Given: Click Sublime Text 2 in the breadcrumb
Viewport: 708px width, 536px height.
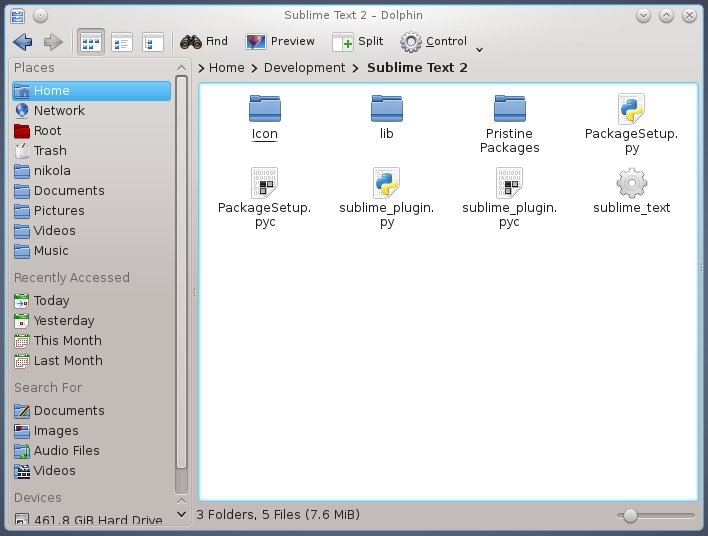Looking at the screenshot, I should pos(417,68).
